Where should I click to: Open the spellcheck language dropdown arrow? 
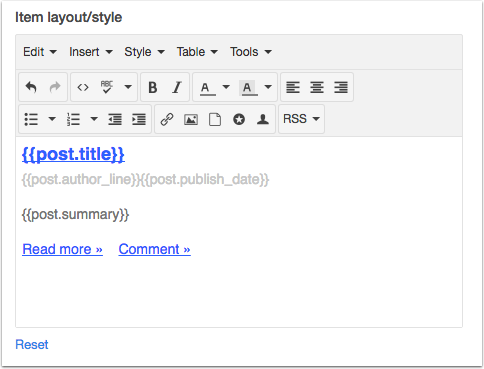click(x=128, y=87)
